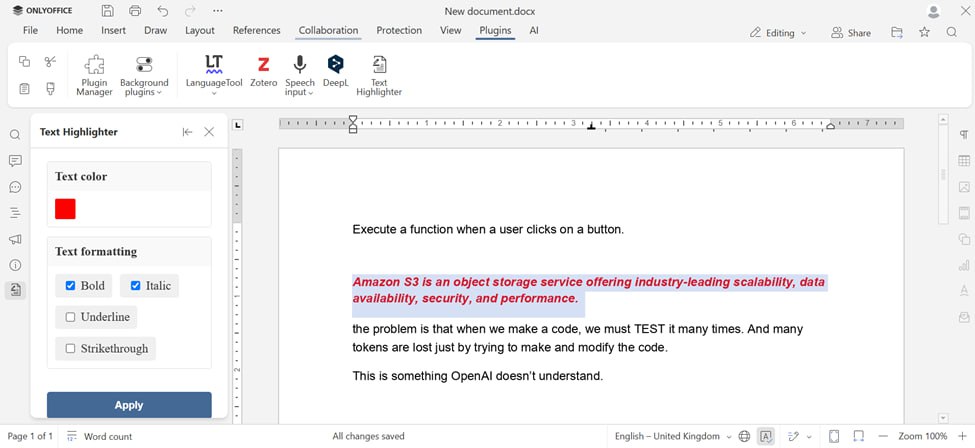Uncheck the Bold checkbox
Viewport: 975px width, 448px height.
tap(70, 286)
